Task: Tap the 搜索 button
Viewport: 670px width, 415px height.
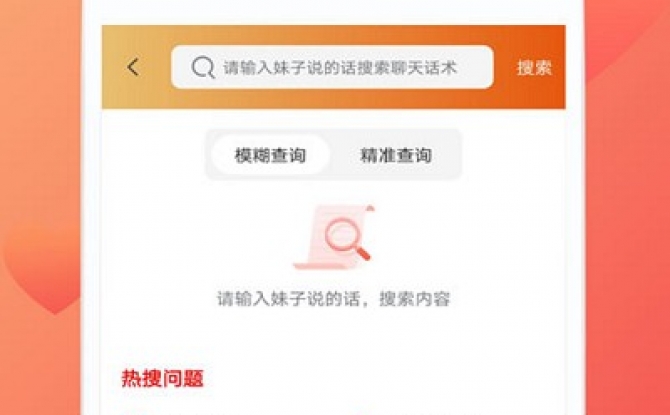Action: [534, 68]
